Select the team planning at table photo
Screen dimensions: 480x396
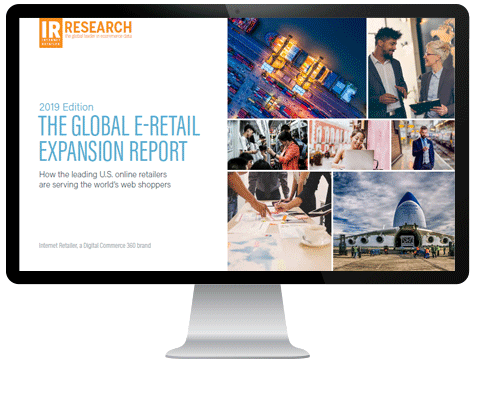(280, 221)
